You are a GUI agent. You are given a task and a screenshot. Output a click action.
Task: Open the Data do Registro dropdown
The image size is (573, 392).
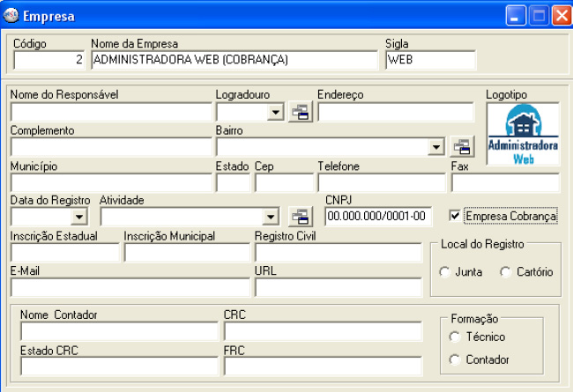pyautogui.click(x=79, y=216)
